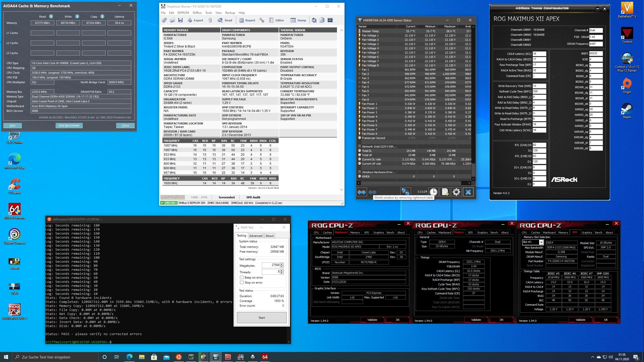
Task: Click tREFI value field in Timing Configurator
Action: pos(595,54)
